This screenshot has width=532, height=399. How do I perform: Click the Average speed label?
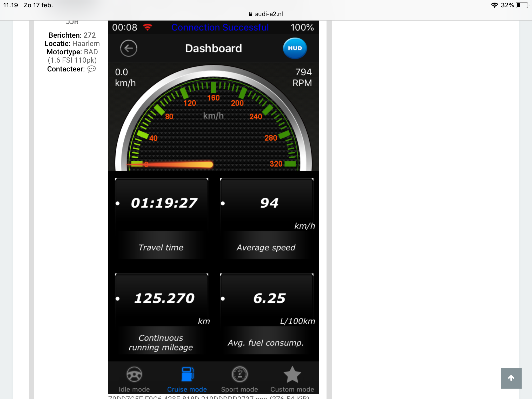[266, 248]
